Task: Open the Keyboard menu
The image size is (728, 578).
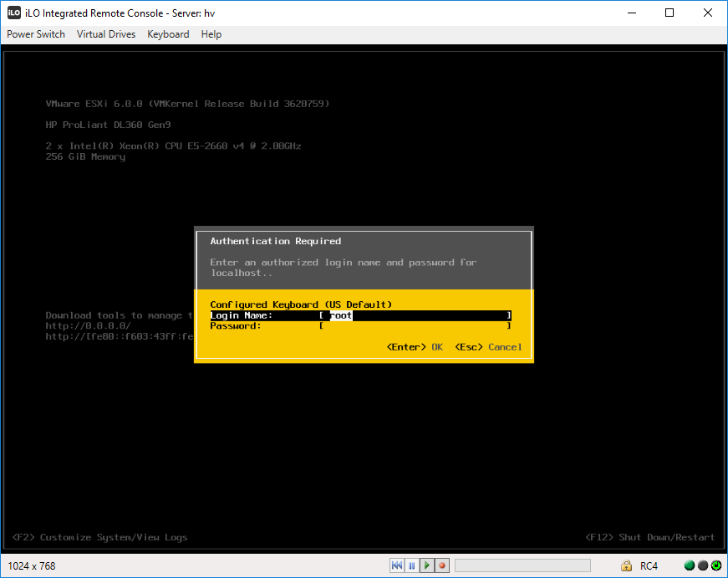Action: [168, 34]
